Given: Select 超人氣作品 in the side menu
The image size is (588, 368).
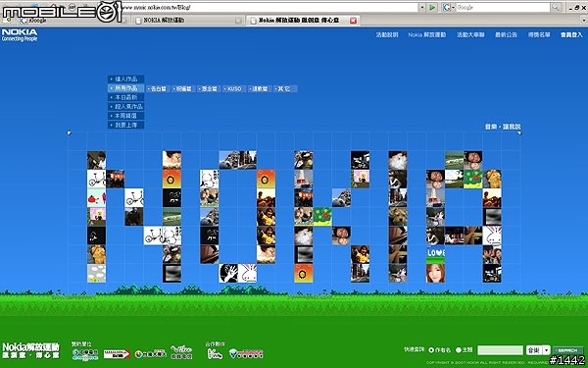Looking at the screenshot, I should click(x=126, y=107).
